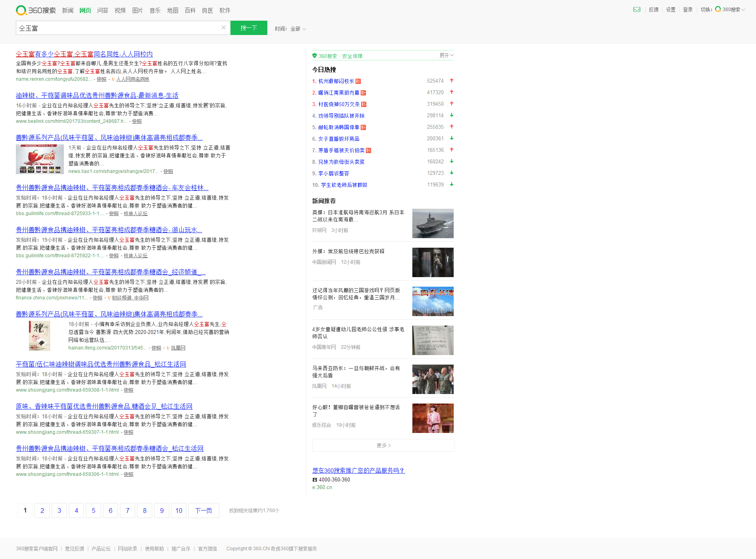Image resolution: width=756 pixels, height=559 pixels.
Task: Go to results page 10
Action: pyautogui.click(x=179, y=510)
